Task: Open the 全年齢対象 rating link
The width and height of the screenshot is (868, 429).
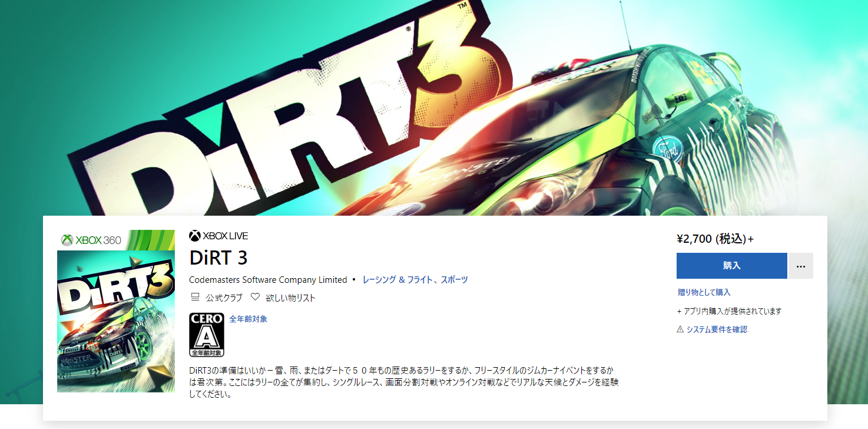Action: [248, 319]
